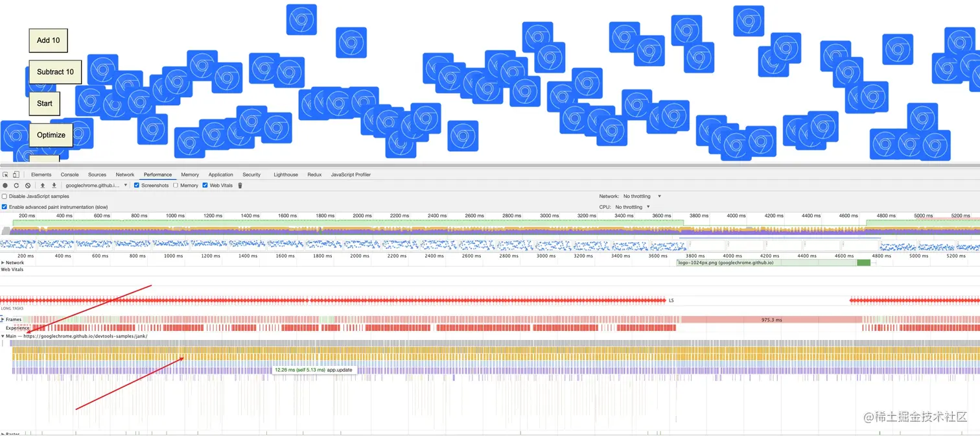Viewport: 980px width, 436px height.
Task: Click the 4000 ms mark on overview ruler
Action: tap(736, 215)
